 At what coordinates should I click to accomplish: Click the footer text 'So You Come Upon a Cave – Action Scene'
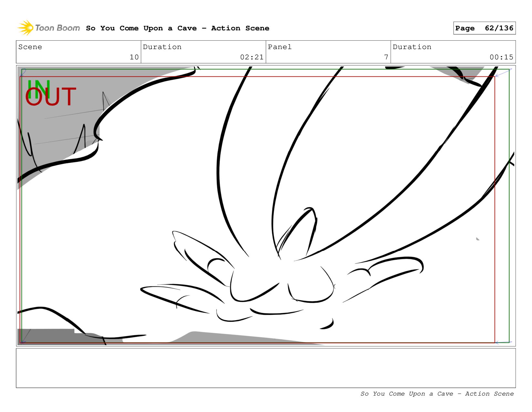[437, 394]
